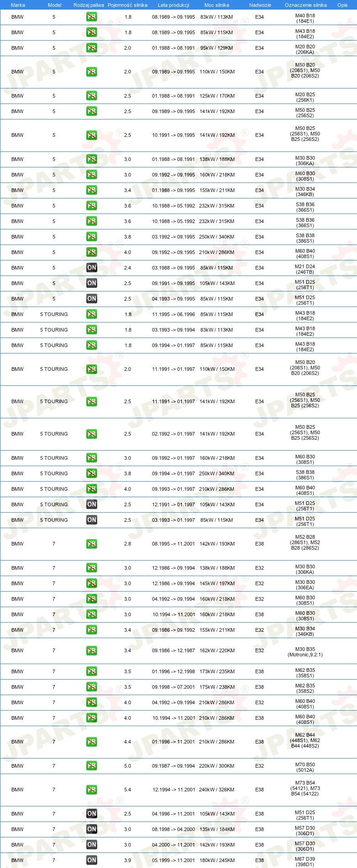
Task: Select the power value 180kW / 245KM
Action: pyautogui.click(x=217, y=860)
